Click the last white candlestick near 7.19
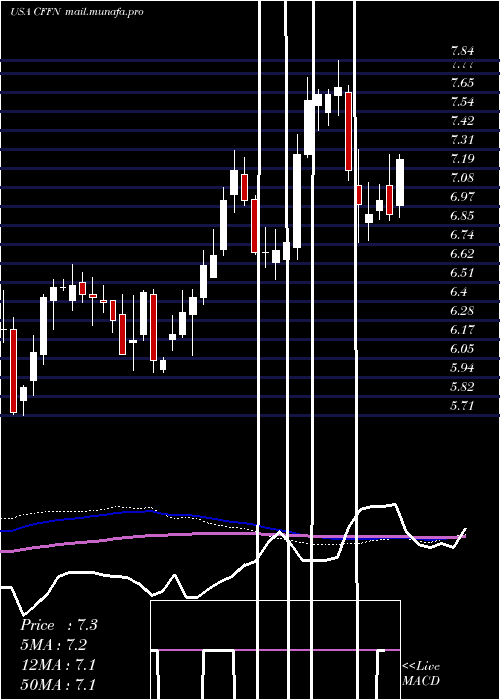This screenshot has width=500, height=700. point(400,182)
